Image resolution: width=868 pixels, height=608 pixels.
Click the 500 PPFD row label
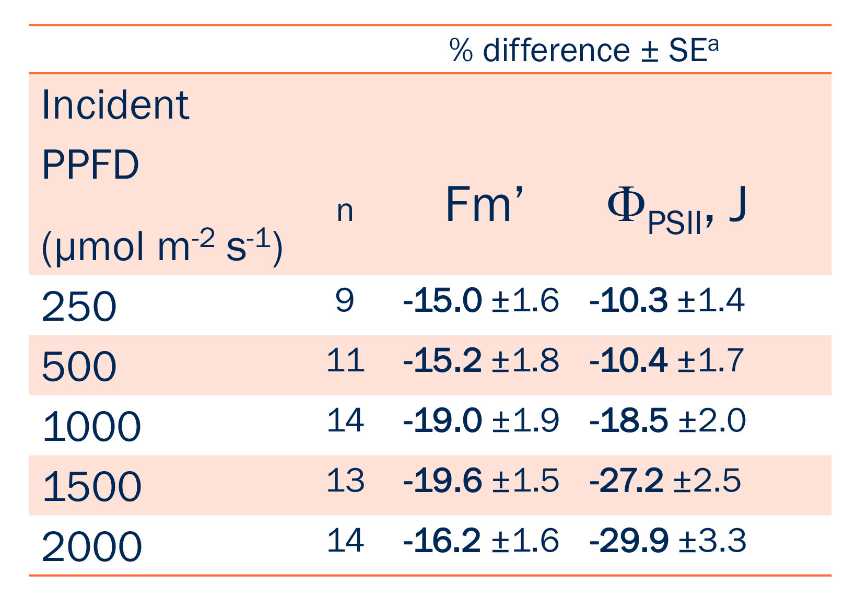pyautogui.click(x=79, y=366)
